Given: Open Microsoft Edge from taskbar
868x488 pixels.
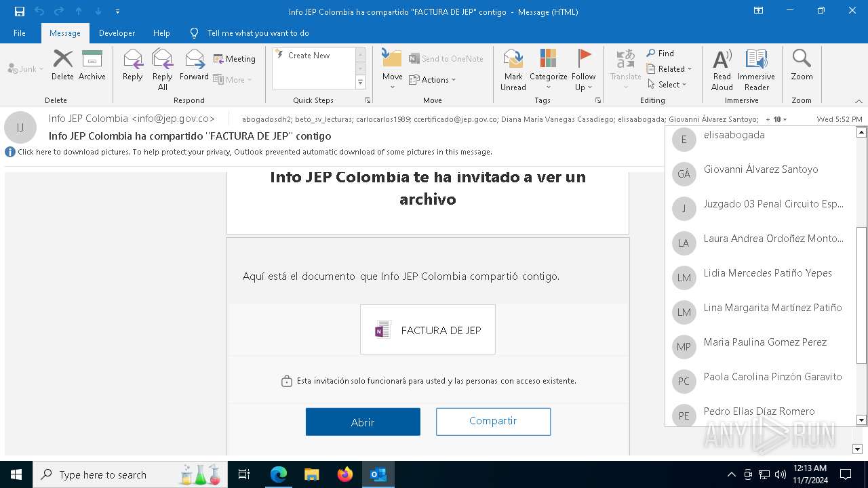Looking at the screenshot, I should click(279, 474).
